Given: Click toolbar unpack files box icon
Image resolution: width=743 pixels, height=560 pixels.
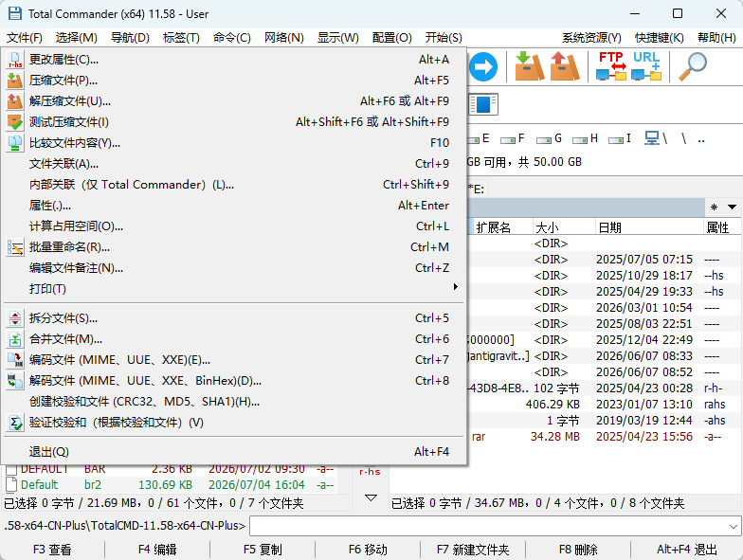Looking at the screenshot, I should (x=565, y=66).
